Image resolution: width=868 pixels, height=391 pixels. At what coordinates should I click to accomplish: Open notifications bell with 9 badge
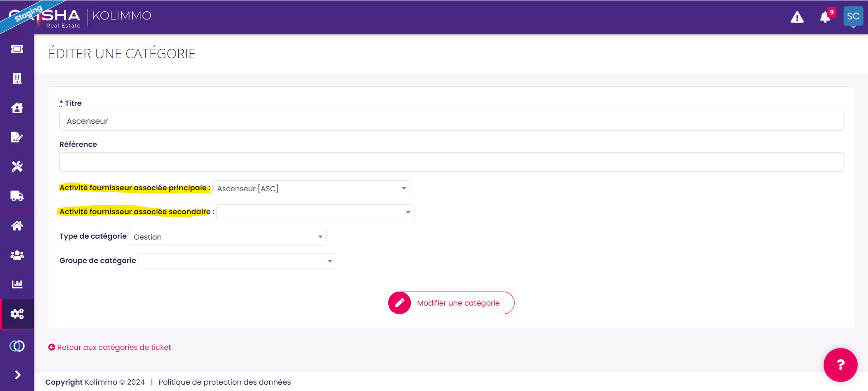[826, 17]
